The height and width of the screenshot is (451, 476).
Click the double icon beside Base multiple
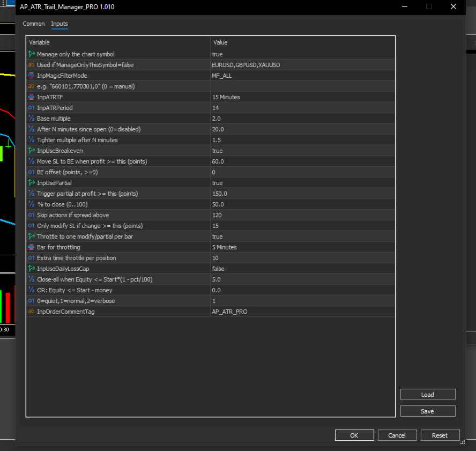[31, 119]
